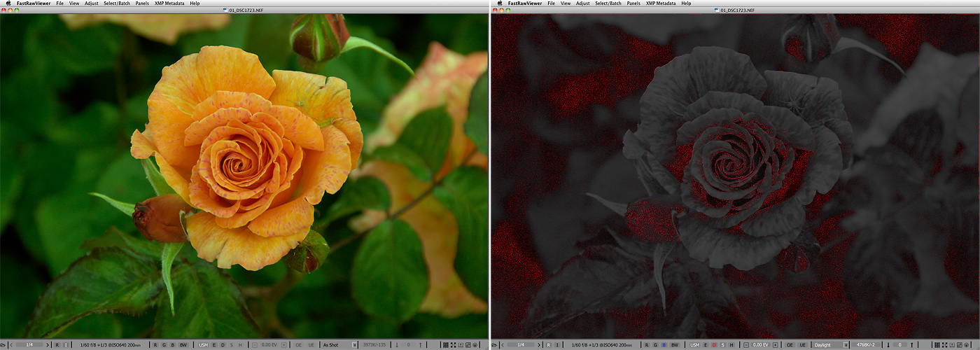Screen dimensions: 980x350
Task: Click the down arrow in left window toolbar
Action: coord(397,345)
